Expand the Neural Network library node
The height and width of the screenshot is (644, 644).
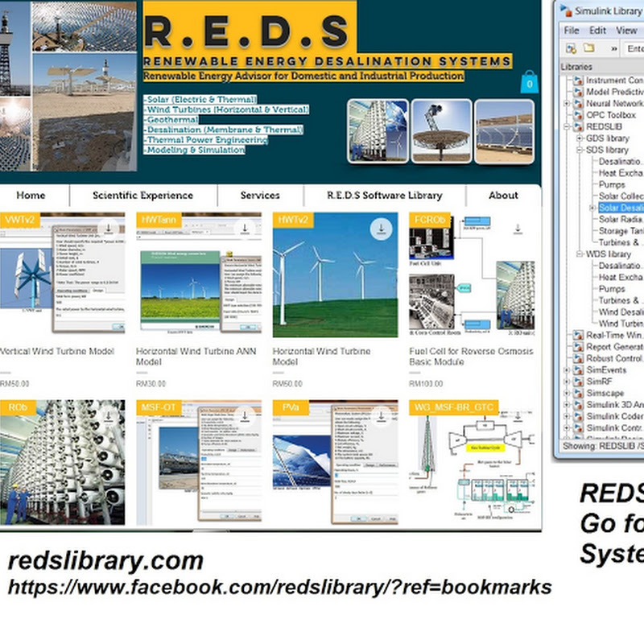[567, 104]
